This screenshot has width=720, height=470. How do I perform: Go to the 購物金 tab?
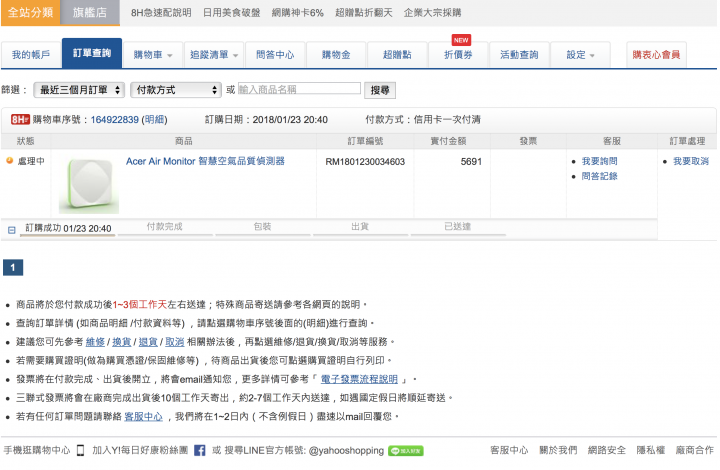[x=336, y=55]
